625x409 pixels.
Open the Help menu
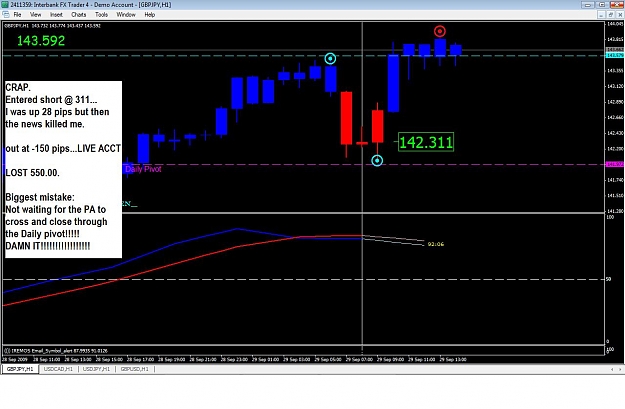[x=149, y=15]
